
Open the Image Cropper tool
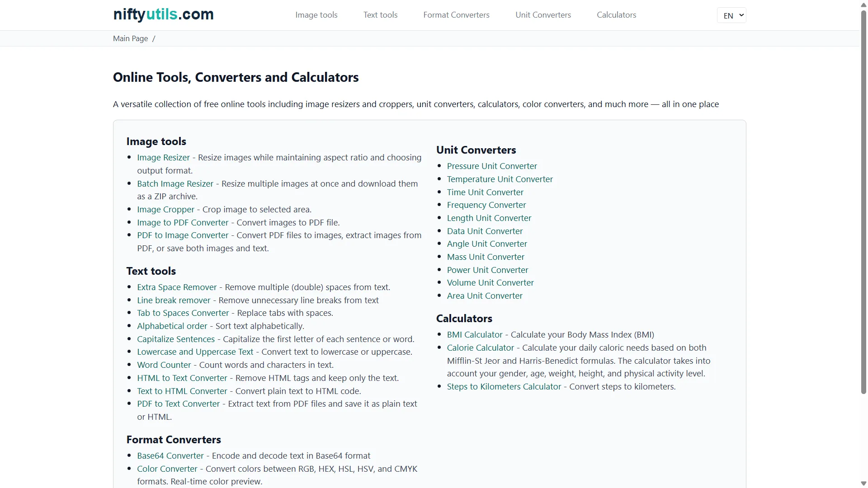pos(165,209)
